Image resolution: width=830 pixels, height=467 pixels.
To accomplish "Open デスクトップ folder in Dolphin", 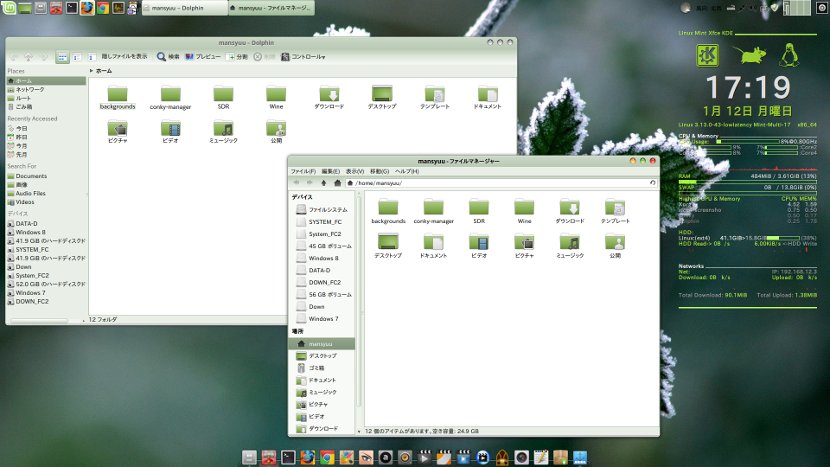I will coord(382,98).
